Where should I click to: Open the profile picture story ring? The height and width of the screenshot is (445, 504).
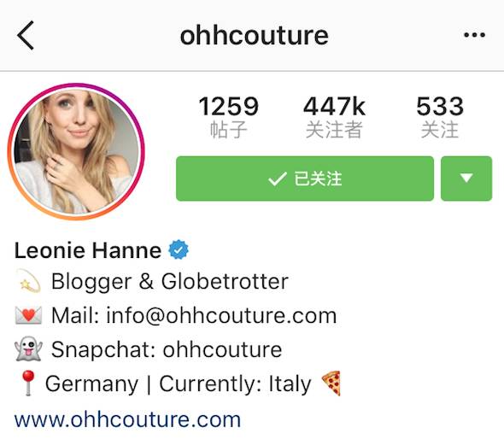point(76,152)
